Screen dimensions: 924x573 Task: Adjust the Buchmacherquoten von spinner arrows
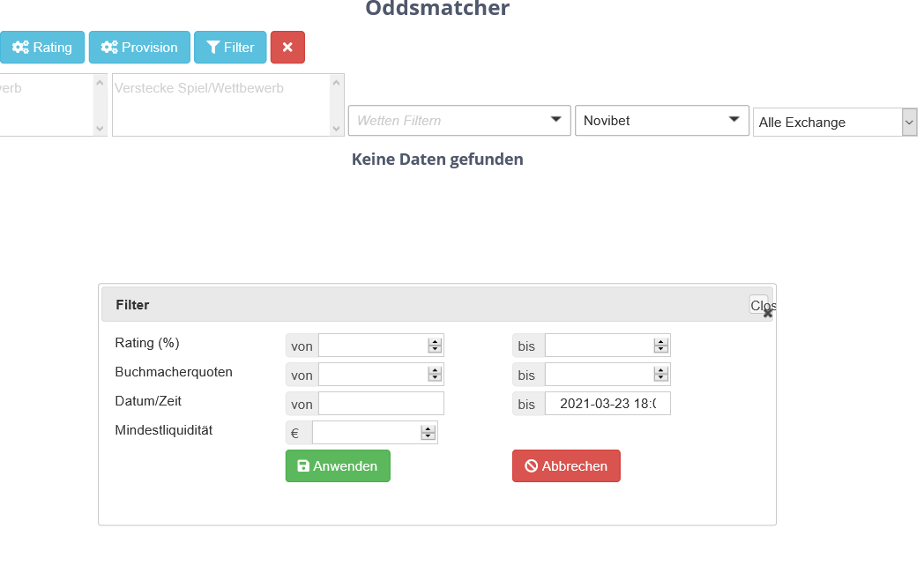[435, 374]
